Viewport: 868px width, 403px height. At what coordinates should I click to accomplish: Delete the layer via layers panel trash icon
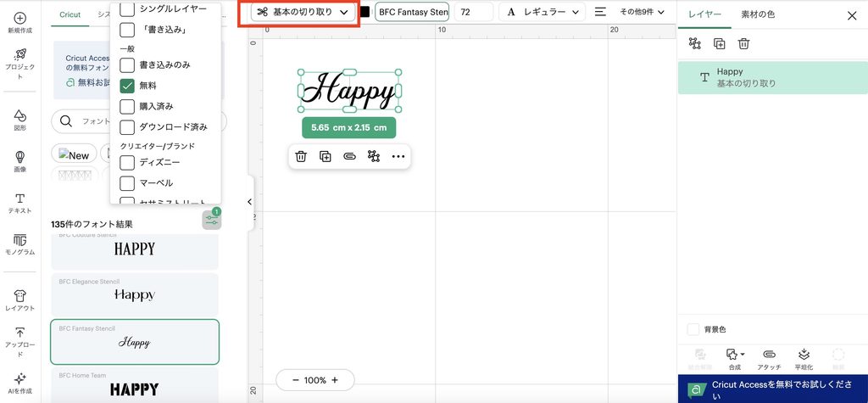743,44
